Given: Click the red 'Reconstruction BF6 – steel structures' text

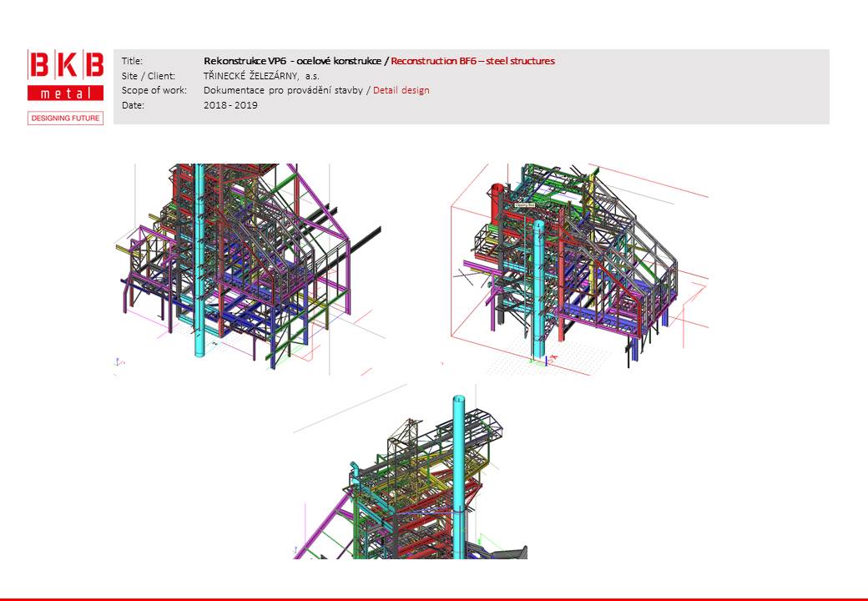Looking at the screenshot, I should pos(472,61).
